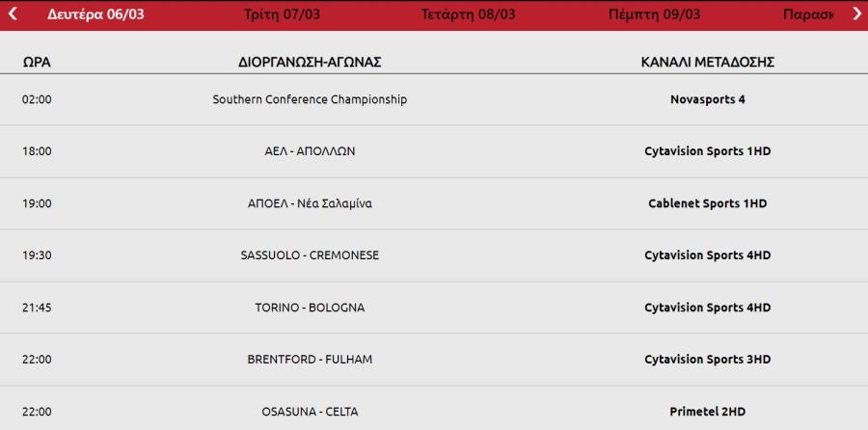Open the ΑΕΛ - ΑΠΟΛΛΩΝ match
Image resolution: width=868 pixels, height=430 pixels.
pyautogui.click(x=310, y=151)
